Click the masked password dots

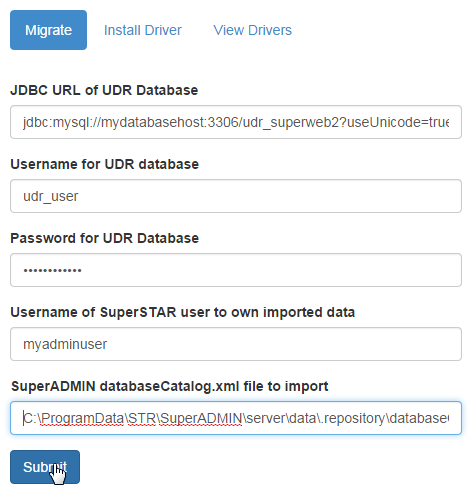coord(52,270)
